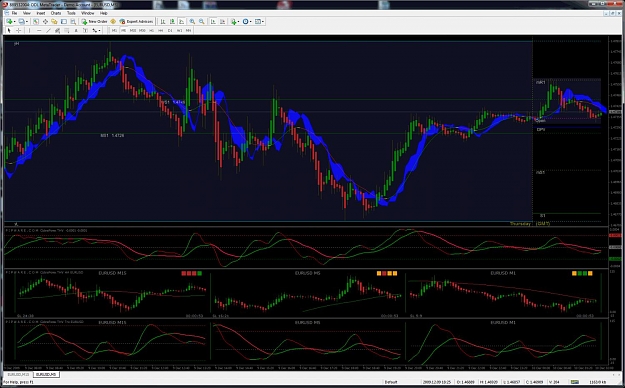
Task: Switch timeframe to M5
Action: click(124, 30)
